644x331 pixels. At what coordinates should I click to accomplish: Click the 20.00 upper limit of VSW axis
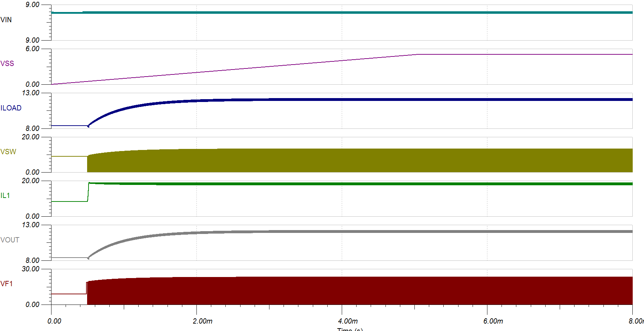point(31,137)
